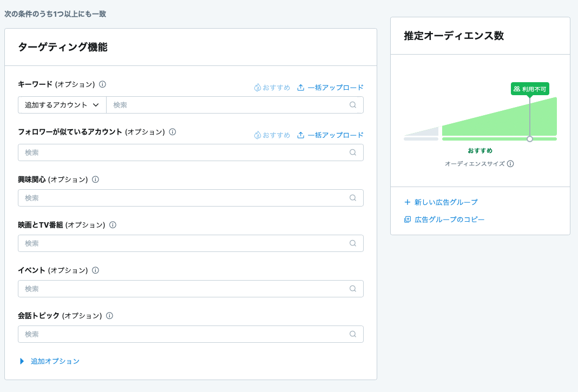The height and width of the screenshot is (392, 578).
Task: Click 一括アップロード for フォロワーが似ているアカウント
Action: [330, 135]
